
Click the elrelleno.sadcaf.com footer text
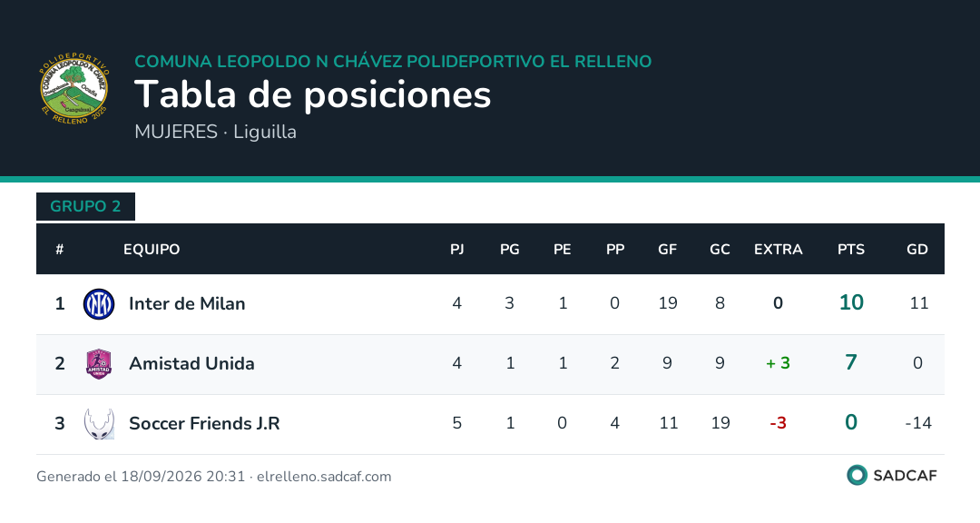324,477
